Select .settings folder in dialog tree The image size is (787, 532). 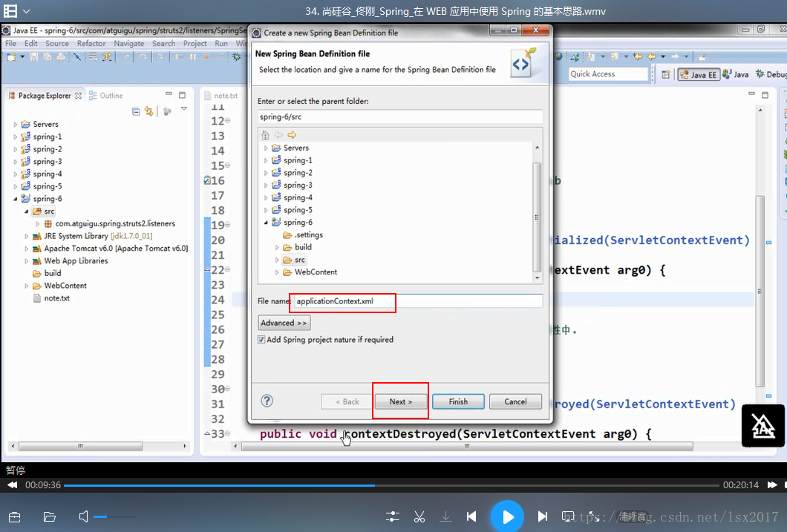click(x=303, y=234)
